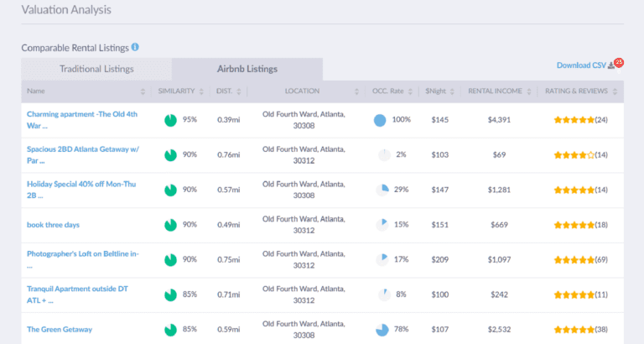Switch to the Traditional Listings tab
This screenshot has height=344, width=644.
point(96,70)
